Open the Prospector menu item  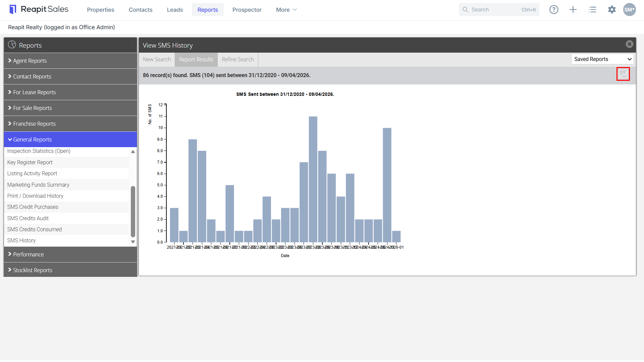click(247, 10)
